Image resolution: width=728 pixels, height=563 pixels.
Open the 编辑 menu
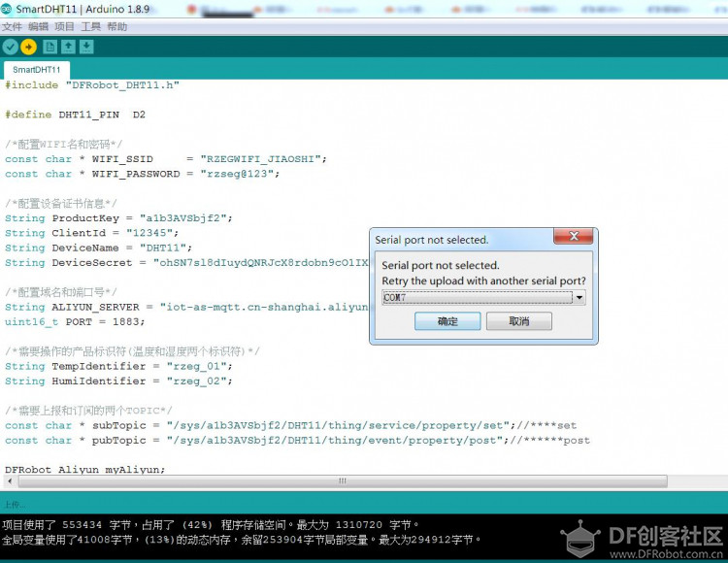38,27
